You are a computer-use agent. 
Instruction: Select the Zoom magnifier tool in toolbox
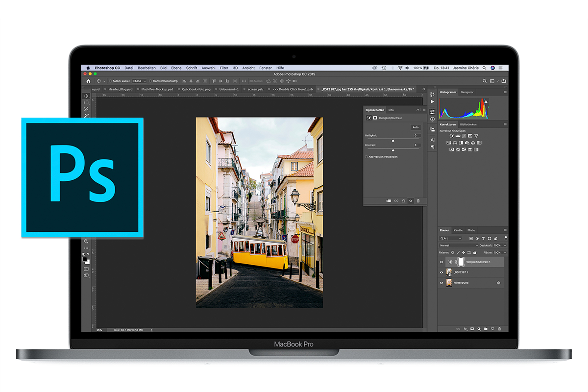click(87, 241)
